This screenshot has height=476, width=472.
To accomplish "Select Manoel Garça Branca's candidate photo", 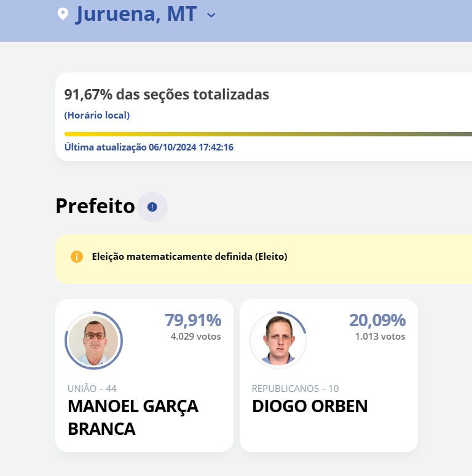I will tap(93, 341).
